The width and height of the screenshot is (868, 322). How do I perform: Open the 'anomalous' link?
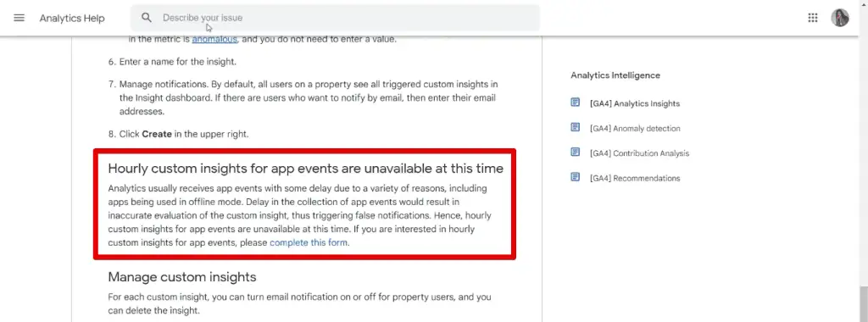tap(214, 39)
